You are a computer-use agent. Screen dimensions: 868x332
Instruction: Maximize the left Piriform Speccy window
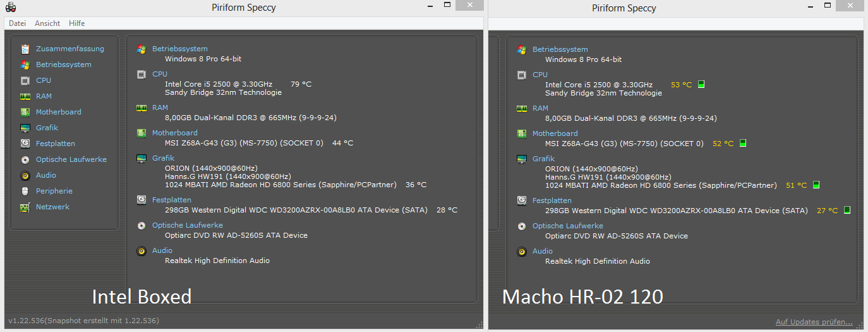point(447,4)
